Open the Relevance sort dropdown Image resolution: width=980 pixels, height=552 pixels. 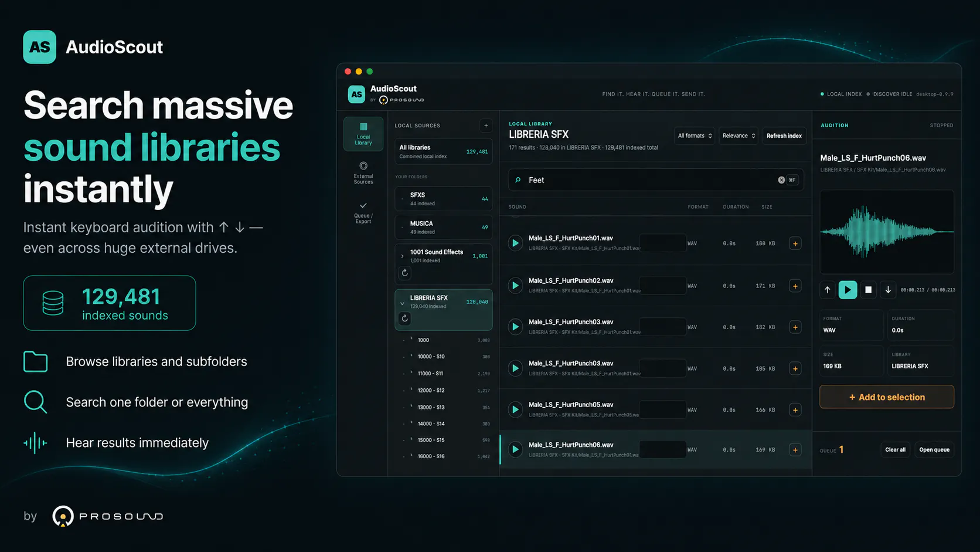coord(739,136)
